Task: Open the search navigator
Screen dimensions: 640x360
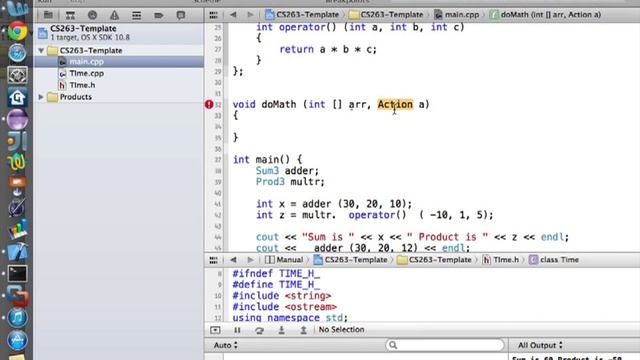Action: [x=92, y=16]
